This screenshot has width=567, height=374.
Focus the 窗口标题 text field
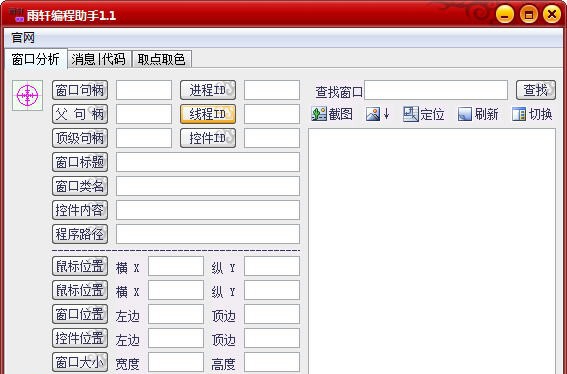click(208, 162)
